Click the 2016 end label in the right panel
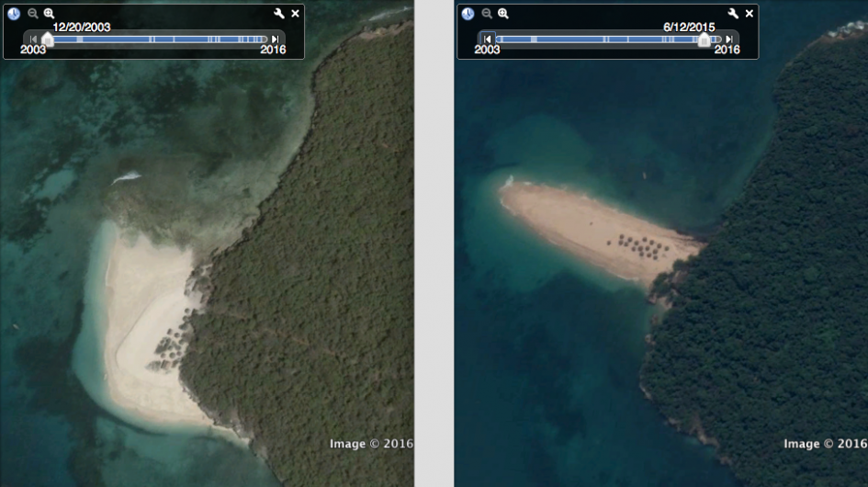The image size is (868, 487). click(x=727, y=50)
